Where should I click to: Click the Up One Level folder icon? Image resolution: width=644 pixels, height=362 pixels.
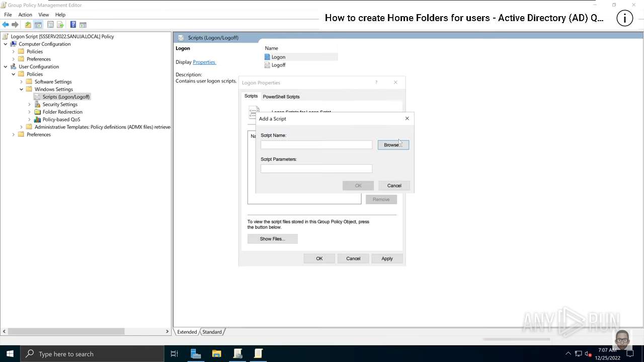coord(28,25)
